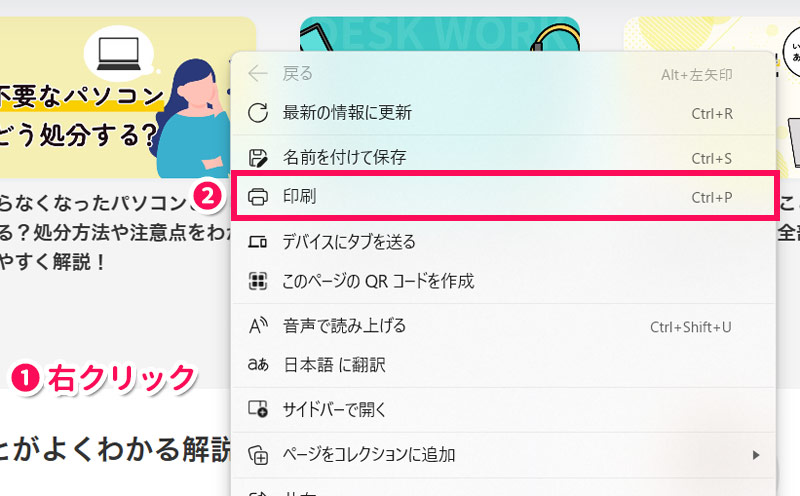Click the send tab to device icon
This screenshot has height=496, width=800.
(x=258, y=241)
